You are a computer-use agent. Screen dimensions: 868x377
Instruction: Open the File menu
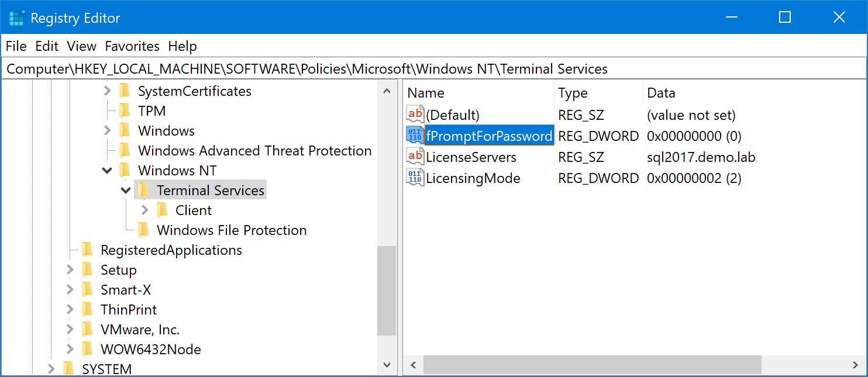coord(16,46)
